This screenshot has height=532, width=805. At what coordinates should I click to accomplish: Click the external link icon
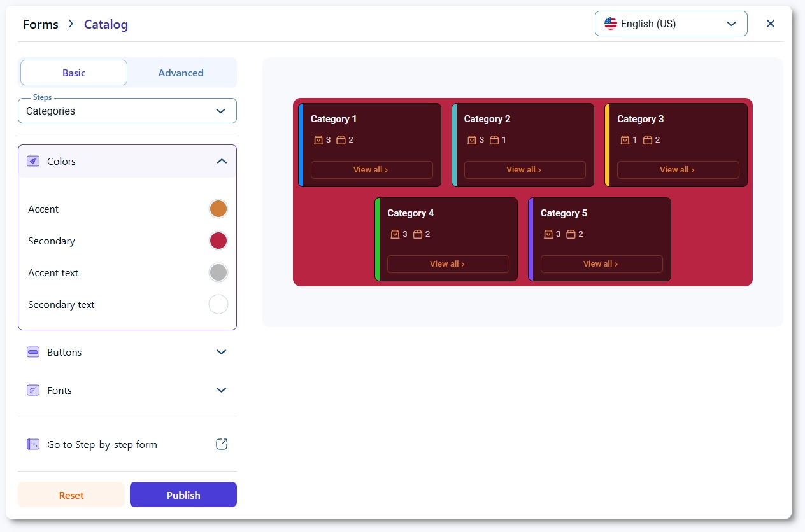(x=222, y=445)
